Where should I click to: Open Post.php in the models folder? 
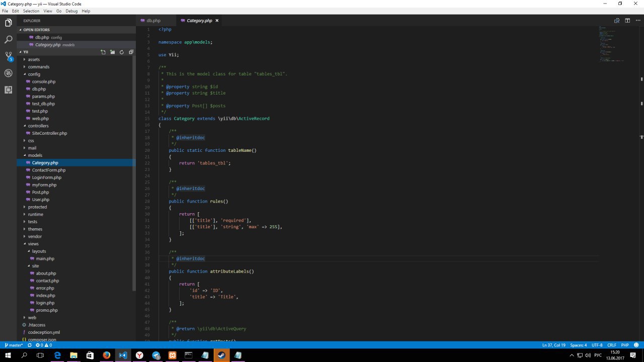[40, 192]
